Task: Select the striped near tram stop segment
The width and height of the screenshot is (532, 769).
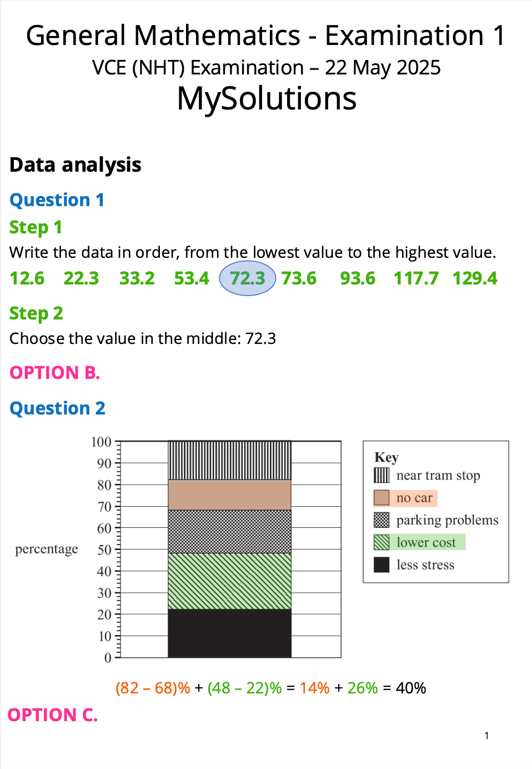Action: click(x=230, y=461)
